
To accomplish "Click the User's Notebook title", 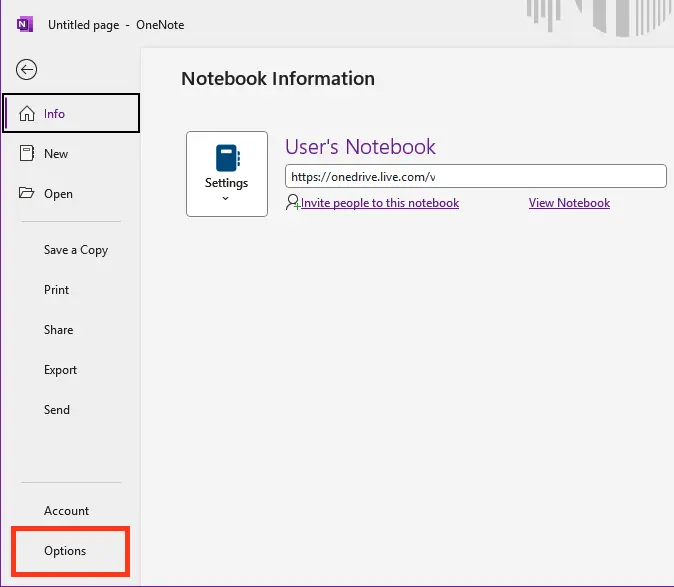I will (x=360, y=147).
